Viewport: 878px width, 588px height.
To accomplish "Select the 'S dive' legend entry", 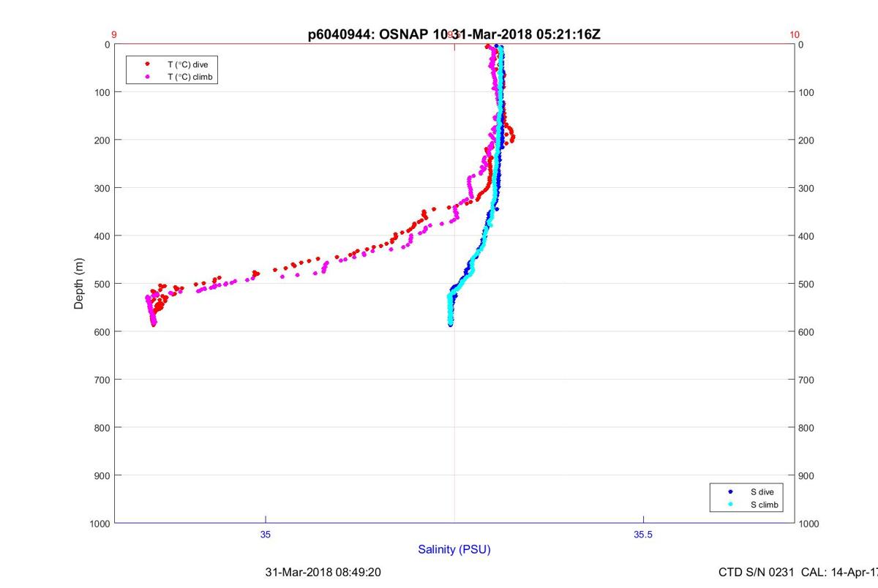I will click(x=746, y=492).
